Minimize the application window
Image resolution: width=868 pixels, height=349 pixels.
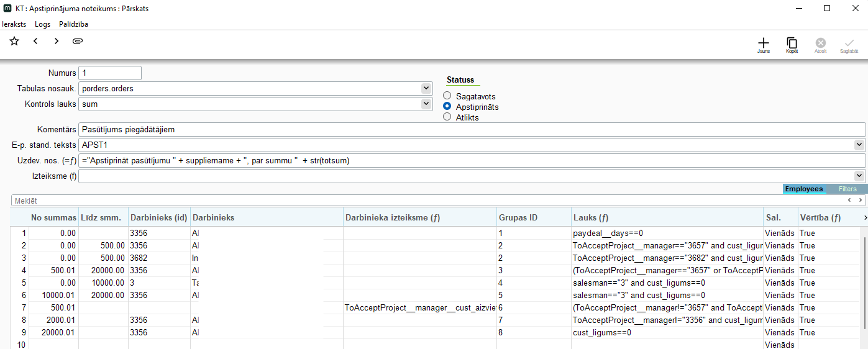(798, 9)
